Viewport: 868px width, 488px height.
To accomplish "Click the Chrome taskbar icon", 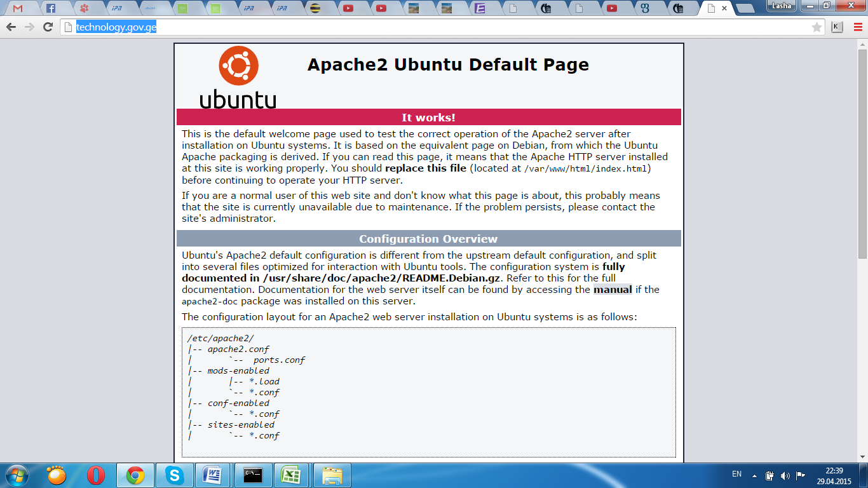I will 135,475.
